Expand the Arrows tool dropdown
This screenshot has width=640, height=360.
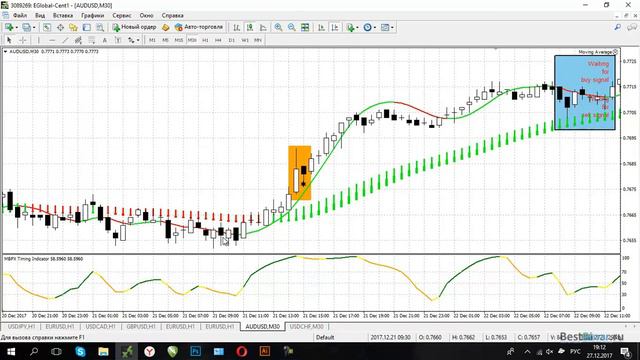138,40
